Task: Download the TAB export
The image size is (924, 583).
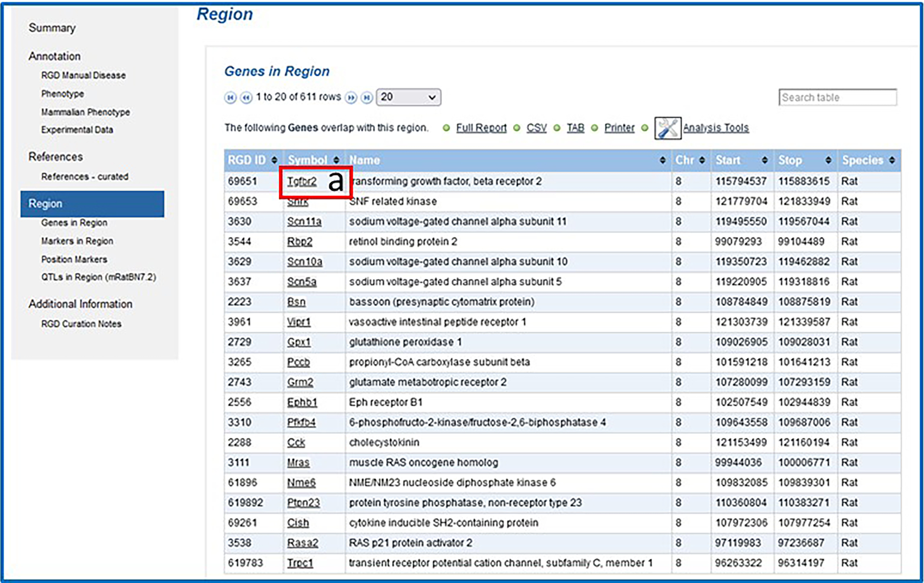Action: tap(576, 128)
